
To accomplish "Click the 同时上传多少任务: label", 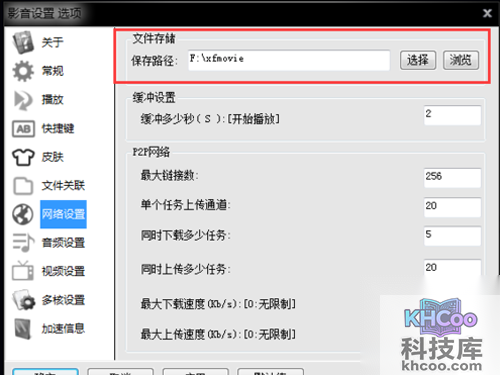I will tap(185, 269).
